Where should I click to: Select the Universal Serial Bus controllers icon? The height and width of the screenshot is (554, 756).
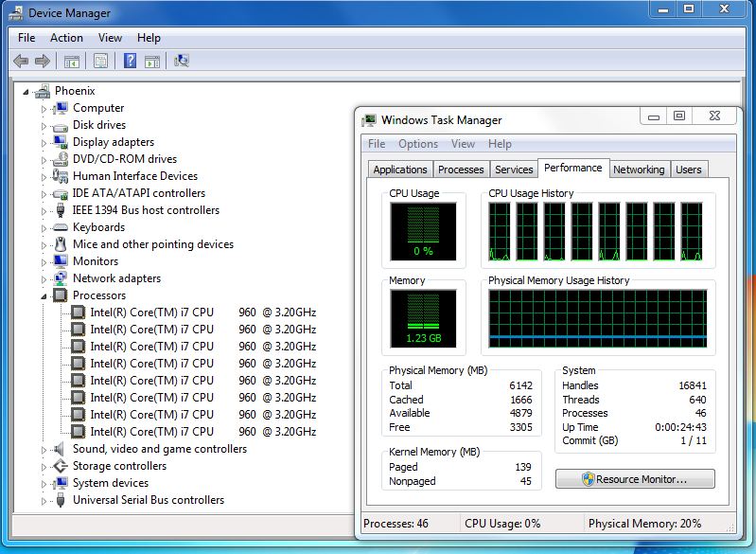pos(61,500)
